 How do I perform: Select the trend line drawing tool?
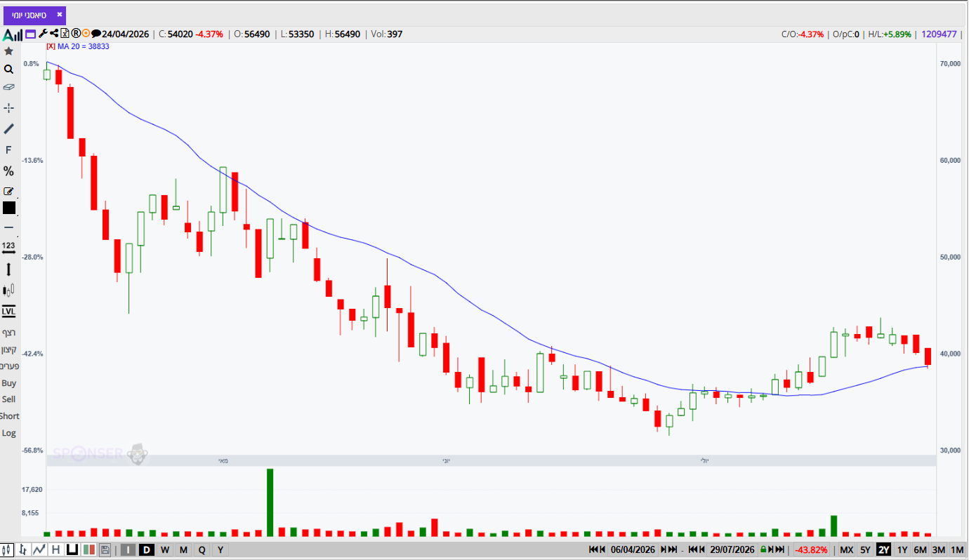[x=8, y=129]
